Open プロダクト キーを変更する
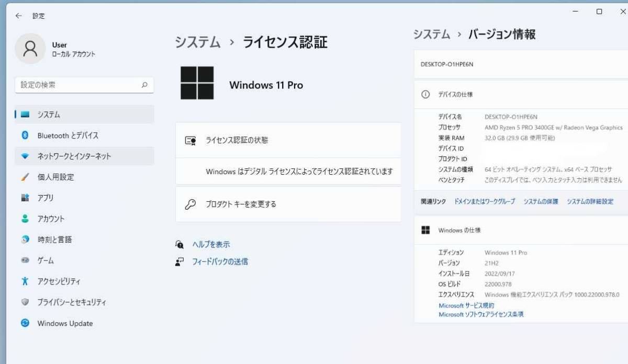 288,204
